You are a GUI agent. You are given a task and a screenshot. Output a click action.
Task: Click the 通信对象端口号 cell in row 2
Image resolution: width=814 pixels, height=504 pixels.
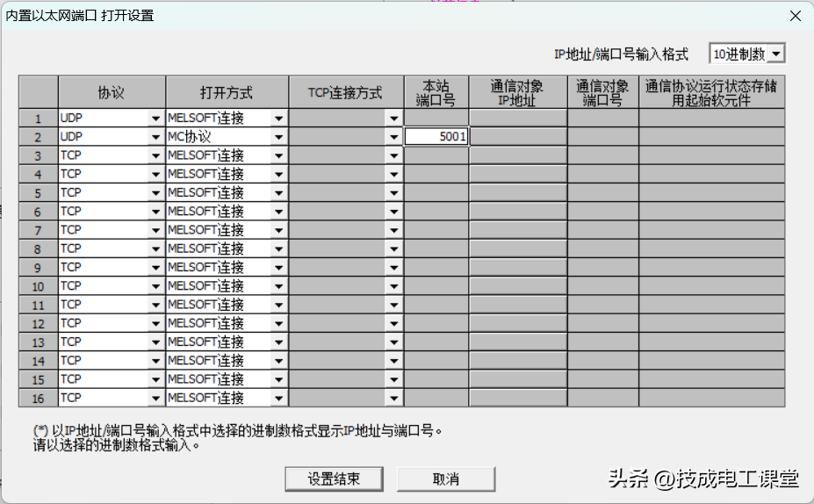[x=602, y=137]
